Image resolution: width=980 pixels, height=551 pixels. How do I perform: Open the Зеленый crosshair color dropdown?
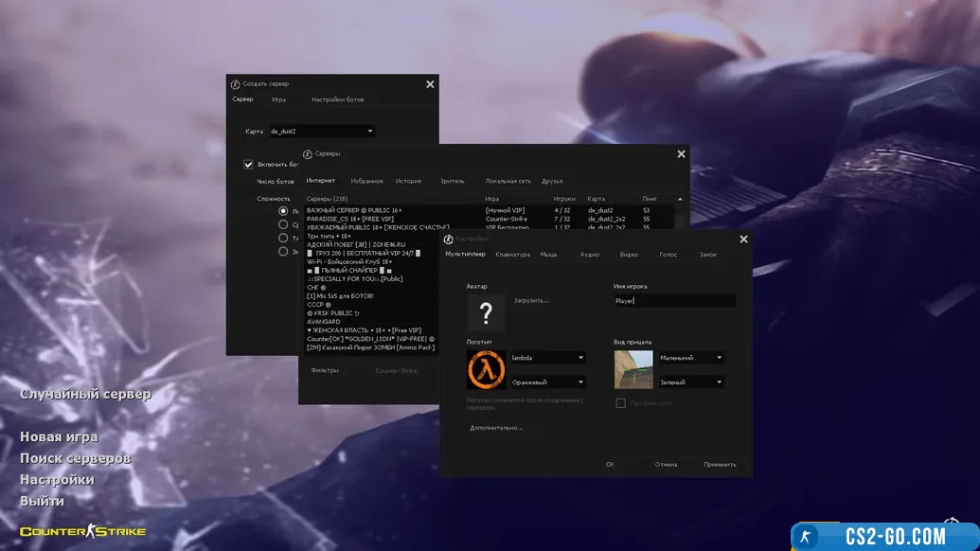(x=691, y=382)
